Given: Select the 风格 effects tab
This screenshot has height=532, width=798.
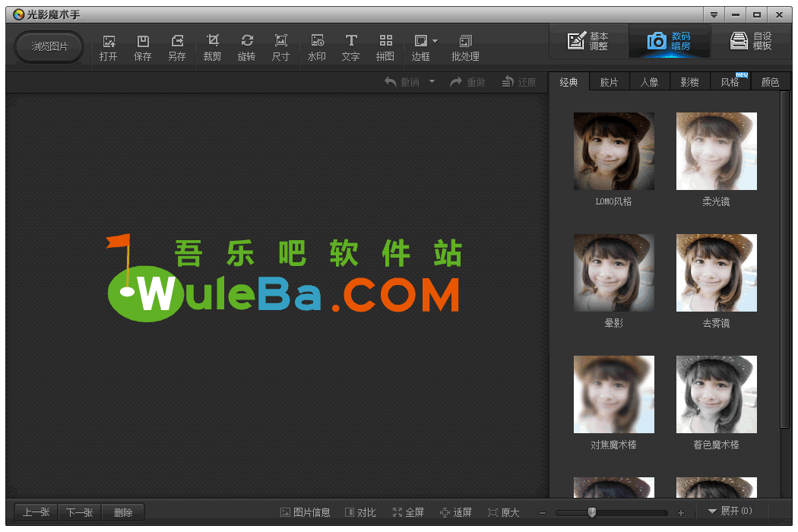Looking at the screenshot, I should [730, 82].
